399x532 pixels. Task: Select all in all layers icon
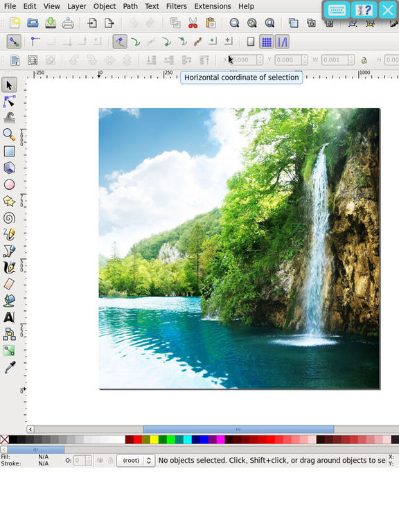click(33, 60)
